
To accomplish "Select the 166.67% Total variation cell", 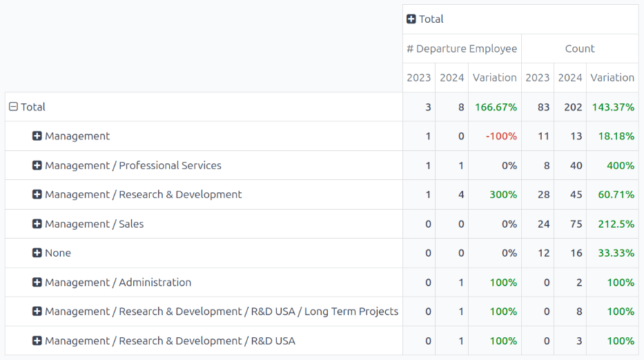I will pyautogui.click(x=496, y=107).
